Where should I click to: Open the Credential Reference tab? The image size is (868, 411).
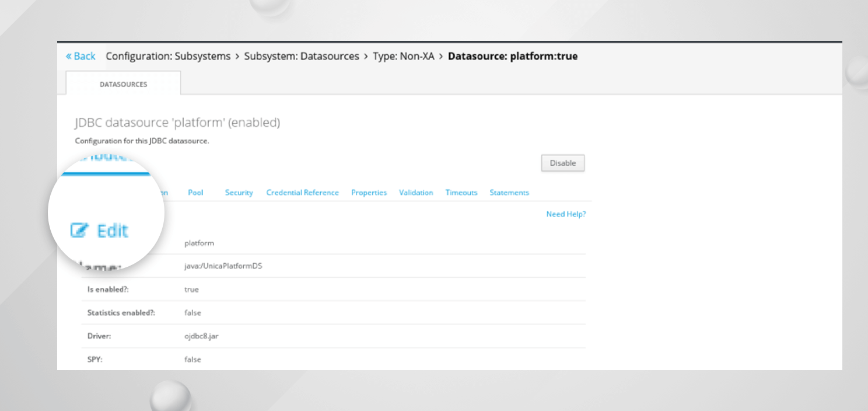click(302, 193)
